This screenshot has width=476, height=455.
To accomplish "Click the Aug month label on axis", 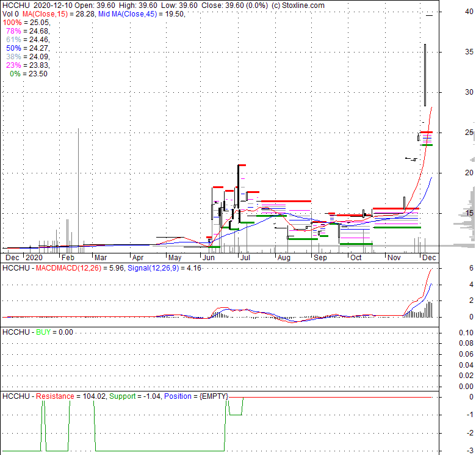I will pyautogui.click(x=284, y=258).
